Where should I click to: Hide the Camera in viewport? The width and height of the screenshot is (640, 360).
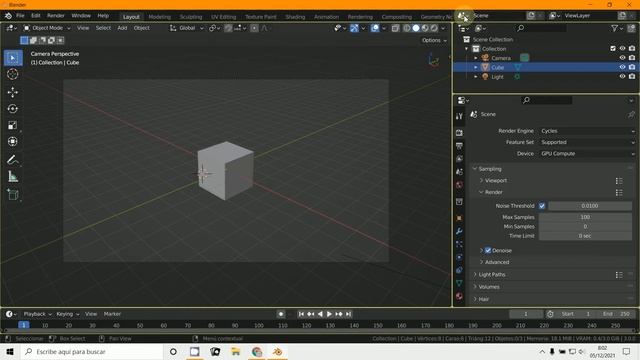(x=622, y=58)
